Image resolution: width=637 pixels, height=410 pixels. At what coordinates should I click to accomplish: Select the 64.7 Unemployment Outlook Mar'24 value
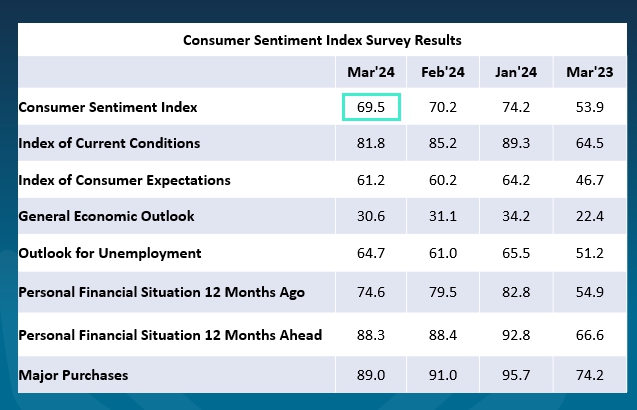pos(371,253)
